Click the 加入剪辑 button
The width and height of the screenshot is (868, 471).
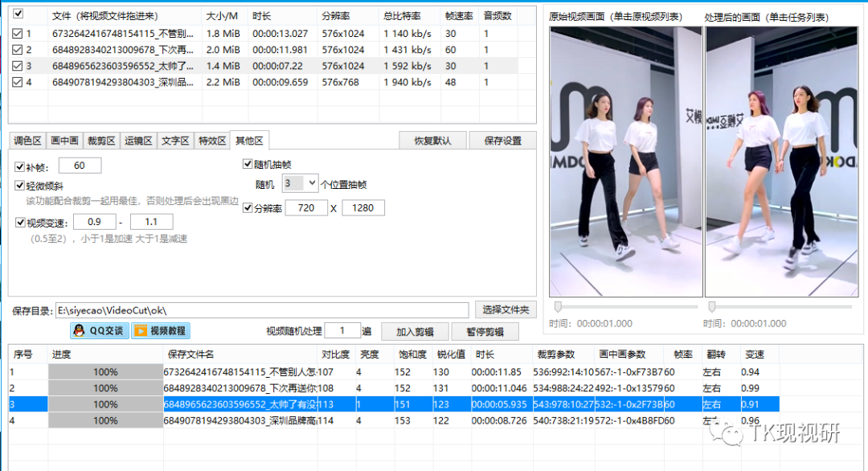tap(416, 331)
